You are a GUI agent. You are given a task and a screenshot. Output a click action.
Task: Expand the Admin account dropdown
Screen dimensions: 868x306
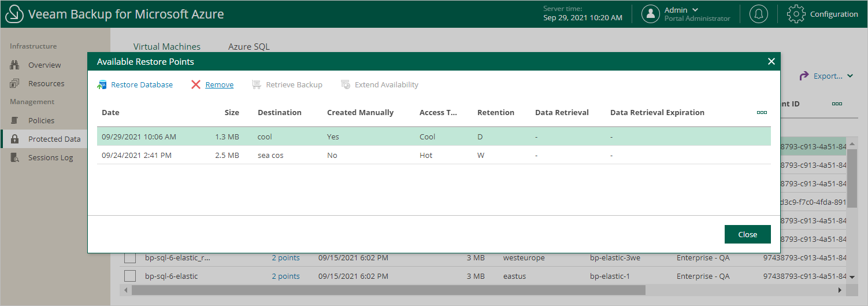(x=695, y=10)
